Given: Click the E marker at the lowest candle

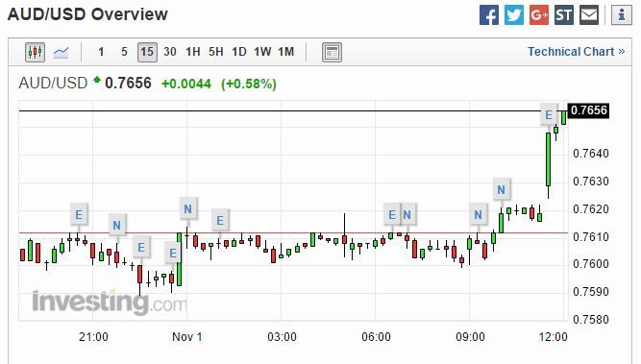Looking at the screenshot, I should click(141, 248).
